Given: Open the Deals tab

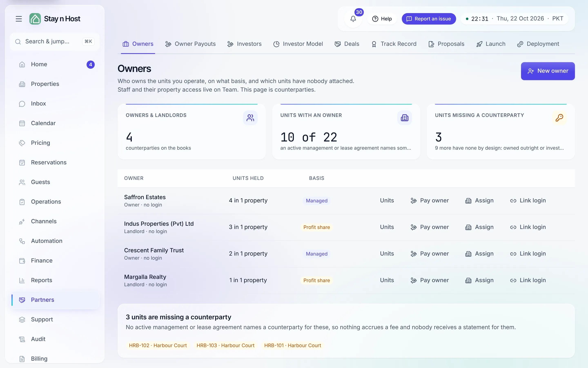Looking at the screenshot, I should tap(347, 44).
